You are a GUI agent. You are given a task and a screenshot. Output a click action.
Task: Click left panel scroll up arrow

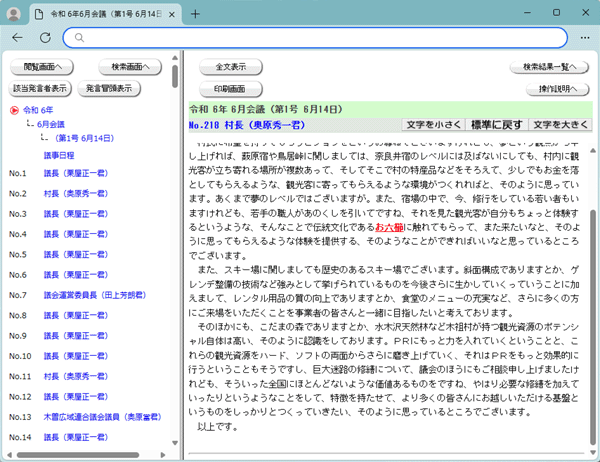click(175, 58)
